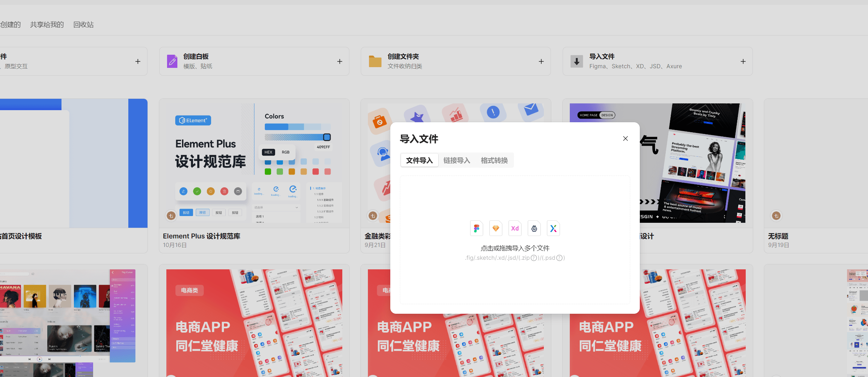
Task: Open the 首页设计模板 thumbnail
Action: (x=74, y=163)
